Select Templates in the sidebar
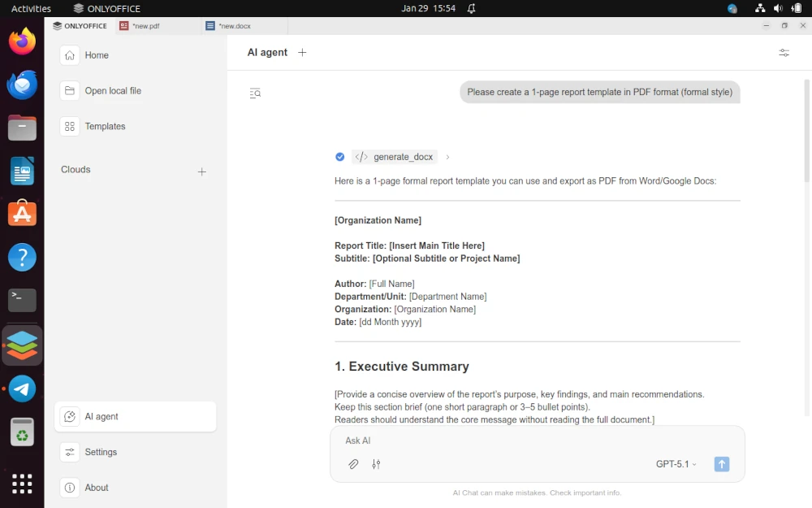The height and width of the screenshot is (508, 812). (x=103, y=126)
